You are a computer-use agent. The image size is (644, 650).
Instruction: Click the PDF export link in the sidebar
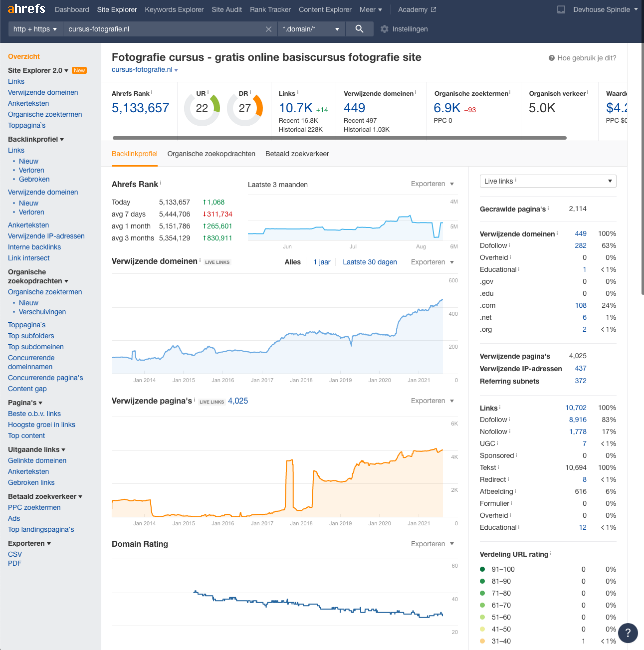coord(15,563)
